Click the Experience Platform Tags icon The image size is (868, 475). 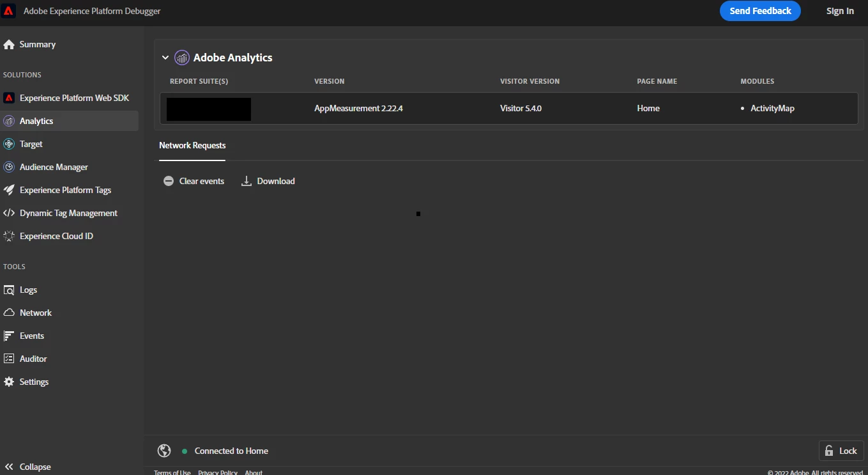point(9,190)
